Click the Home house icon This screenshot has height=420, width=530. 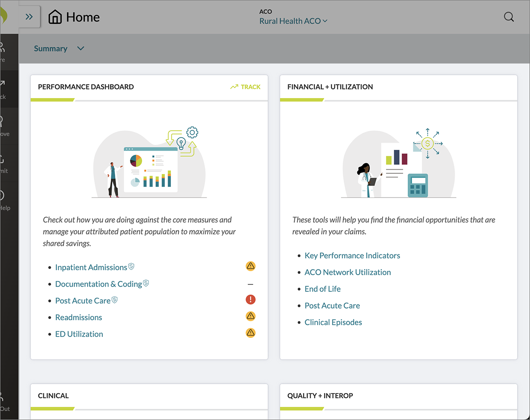55,17
